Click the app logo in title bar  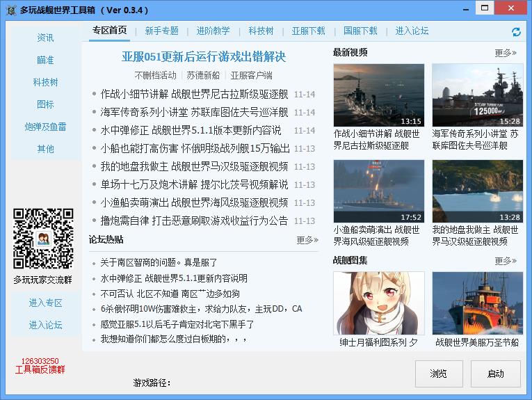pos(10,10)
